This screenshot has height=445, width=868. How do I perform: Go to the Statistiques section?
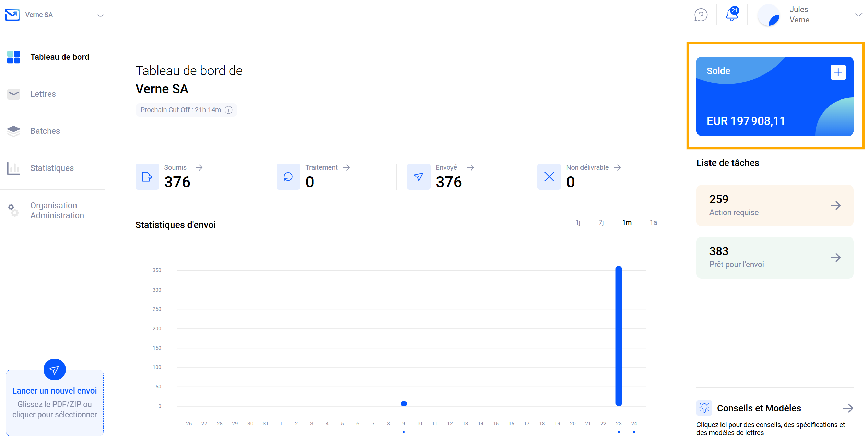[x=52, y=168]
